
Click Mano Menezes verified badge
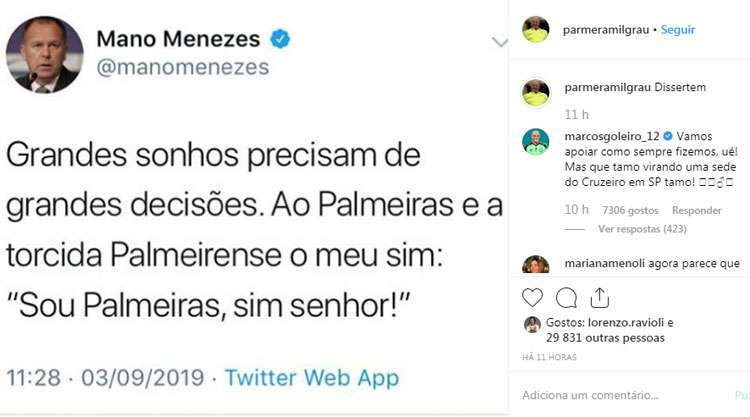click(x=281, y=40)
